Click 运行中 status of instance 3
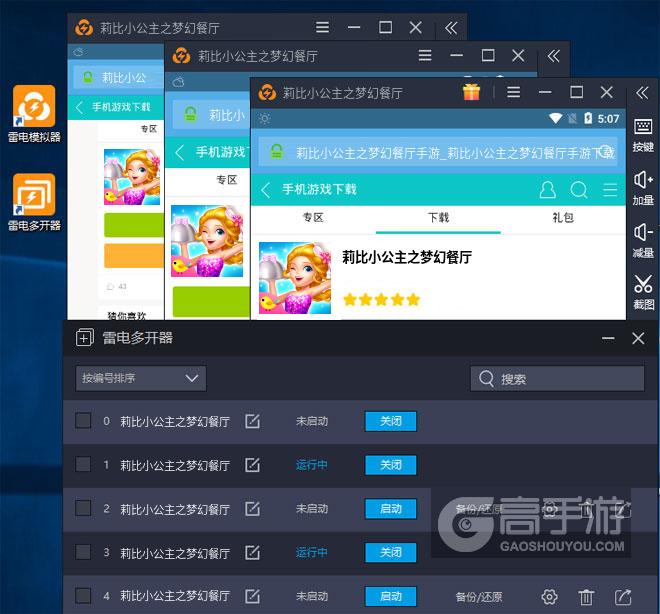This screenshot has width=660, height=614. [x=311, y=553]
